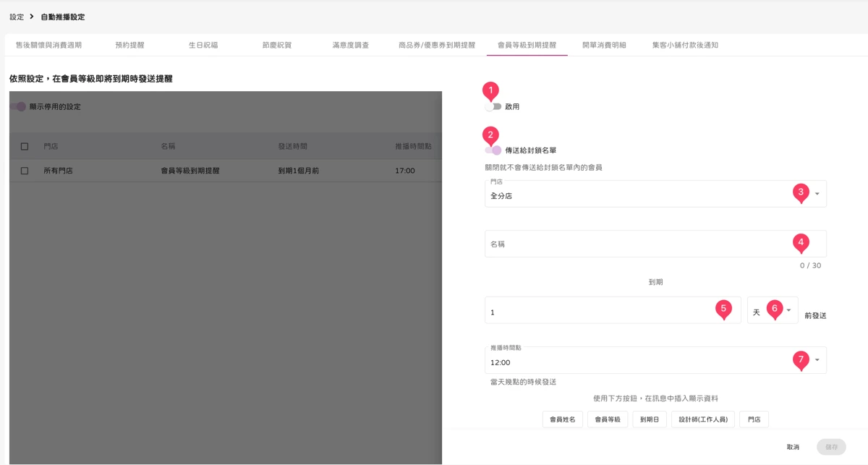
Task: Insert the 門店 variable button
Action: pos(754,419)
